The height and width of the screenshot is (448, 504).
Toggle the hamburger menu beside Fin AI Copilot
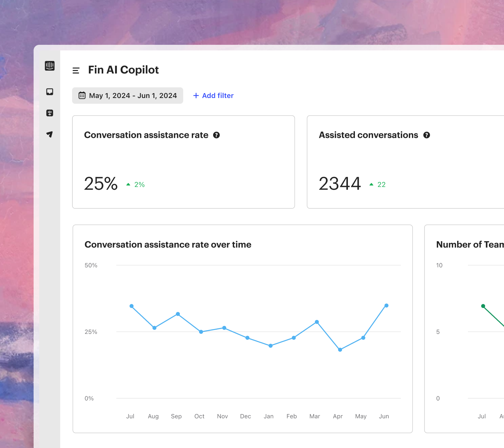click(x=76, y=71)
